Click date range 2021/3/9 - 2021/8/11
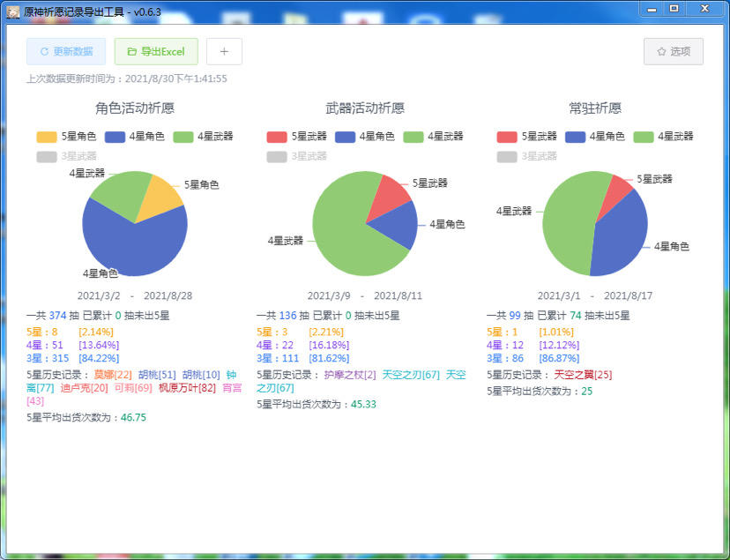The width and height of the screenshot is (730, 560). click(364, 295)
